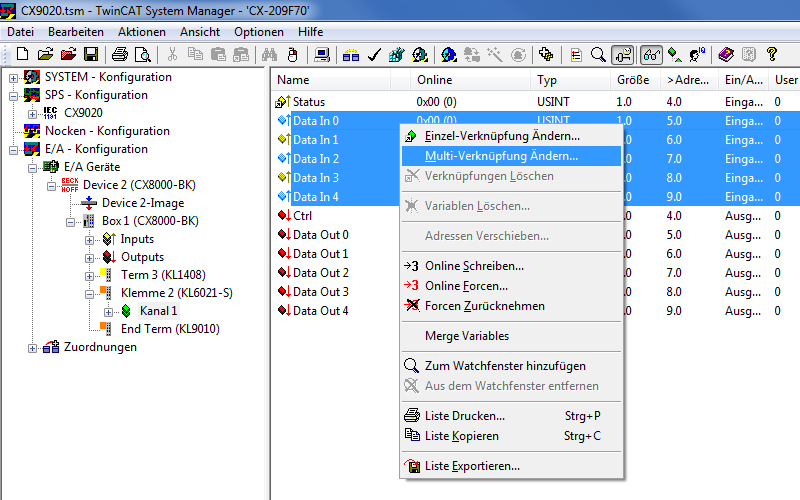800x500 pixels.
Task: Click the yellow Scan Sub Devices icon
Action: point(546,54)
